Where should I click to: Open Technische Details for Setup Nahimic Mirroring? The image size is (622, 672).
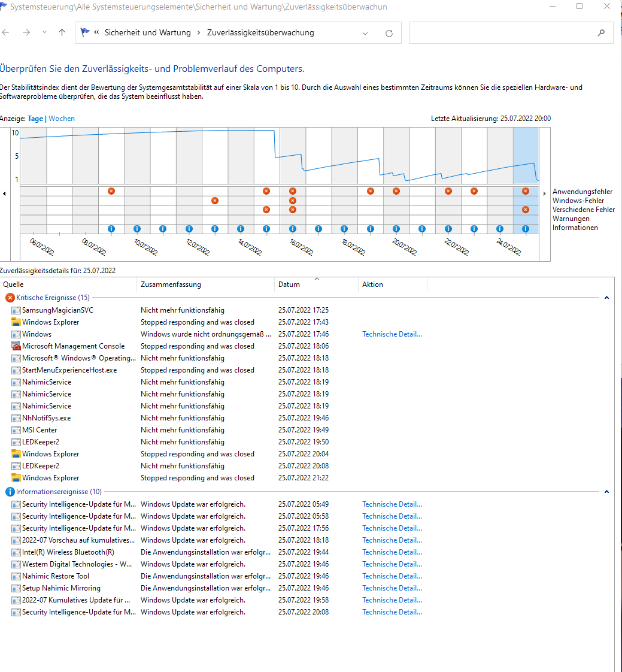click(392, 588)
